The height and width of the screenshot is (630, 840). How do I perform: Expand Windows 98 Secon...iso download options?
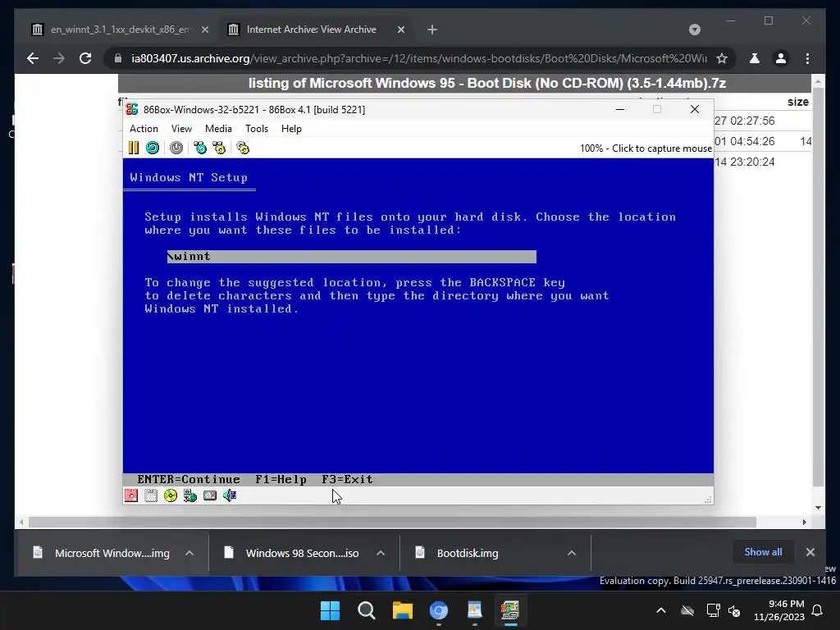(x=381, y=553)
